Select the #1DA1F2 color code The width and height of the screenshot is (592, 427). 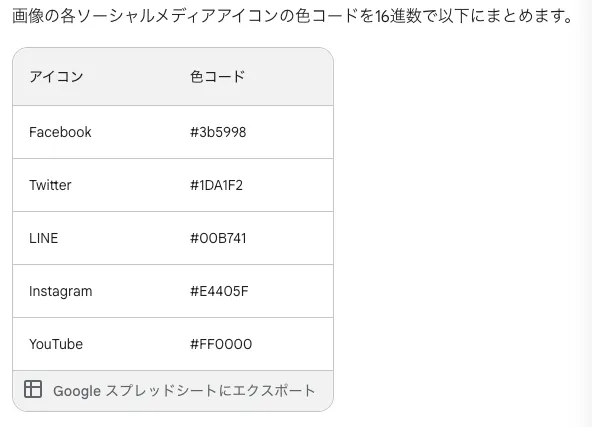pos(216,185)
